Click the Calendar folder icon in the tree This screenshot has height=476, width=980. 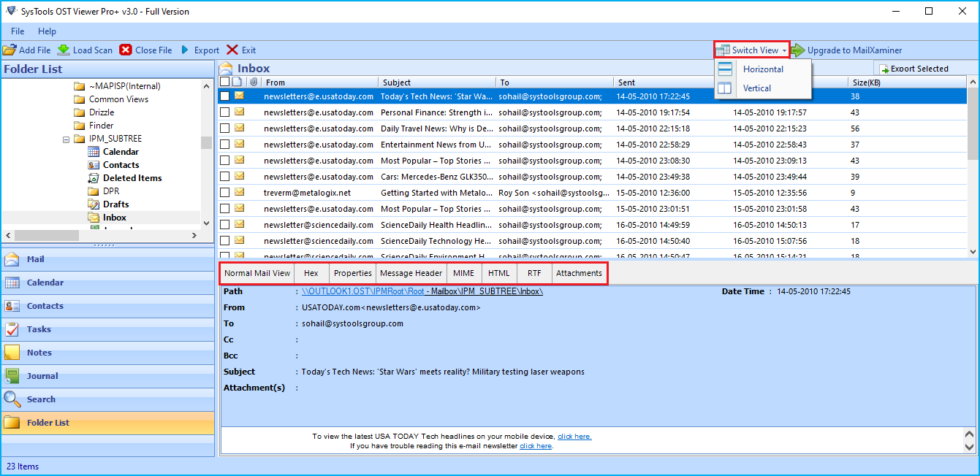tap(94, 152)
